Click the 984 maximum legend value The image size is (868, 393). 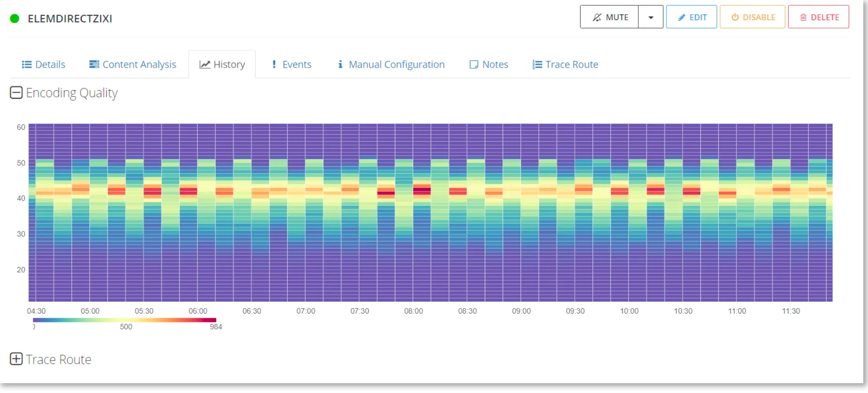216,327
